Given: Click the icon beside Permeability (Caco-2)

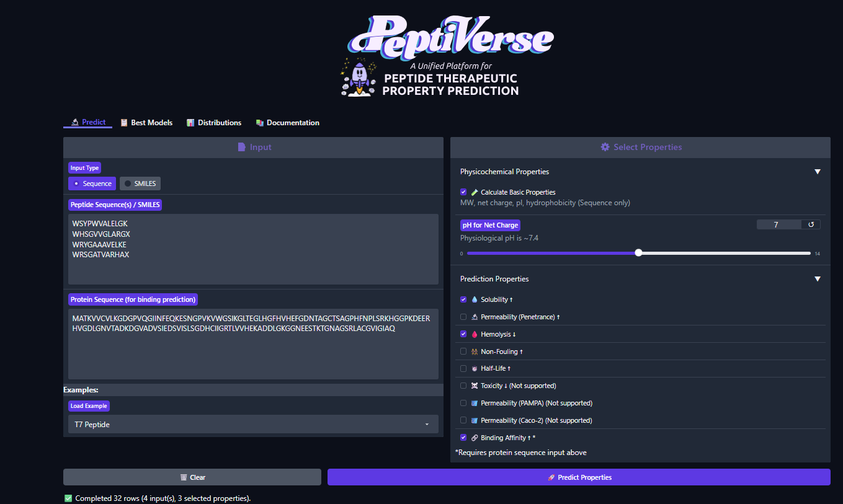Looking at the screenshot, I should point(475,420).
